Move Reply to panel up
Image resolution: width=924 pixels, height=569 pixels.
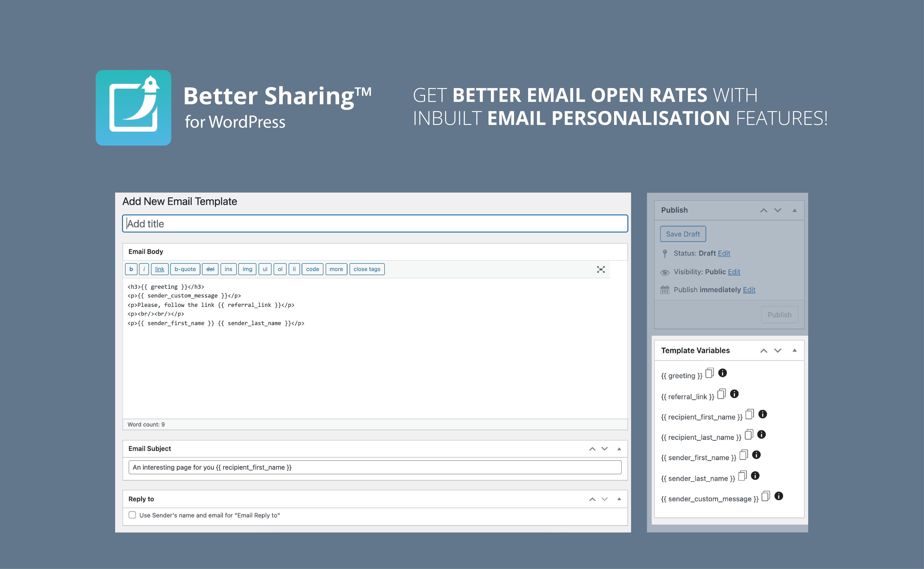tap(592, 499)
